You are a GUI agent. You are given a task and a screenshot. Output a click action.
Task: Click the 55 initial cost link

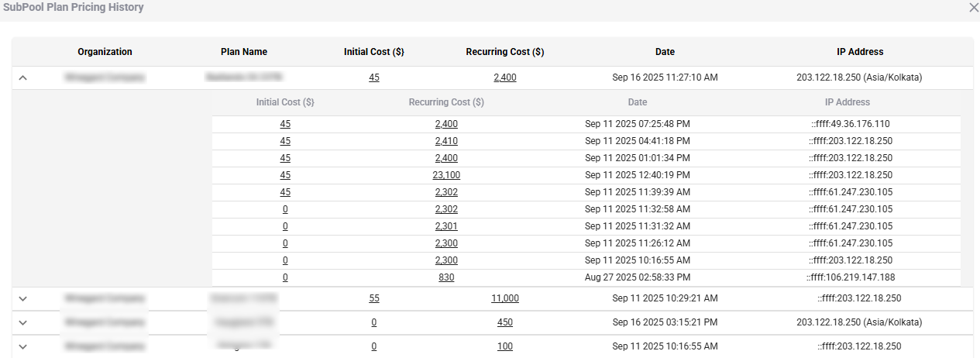tap(374, 298)
